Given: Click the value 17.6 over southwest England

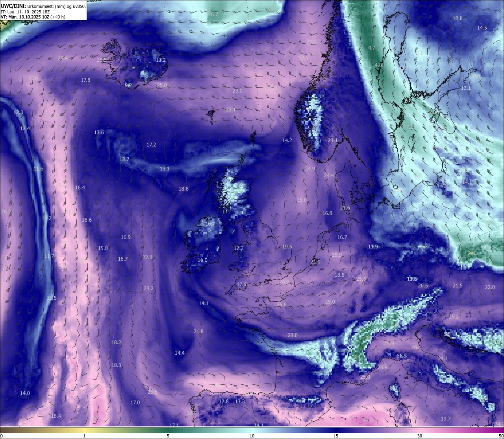Looking at the screenshot, I should [x=241, y=284].
